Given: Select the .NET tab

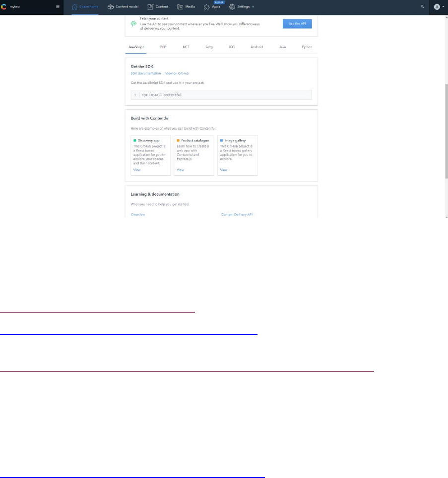Looking at the screenshot, I should coord(186,47).
